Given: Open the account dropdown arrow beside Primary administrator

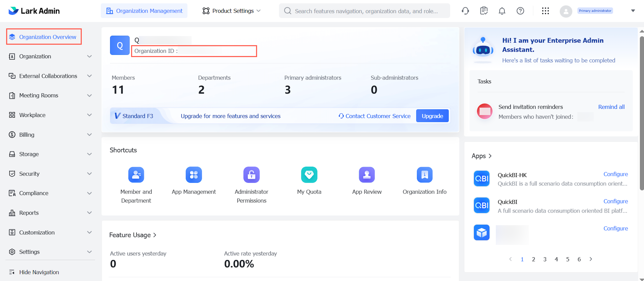Looking at the screenshot, I should [633, 11].
